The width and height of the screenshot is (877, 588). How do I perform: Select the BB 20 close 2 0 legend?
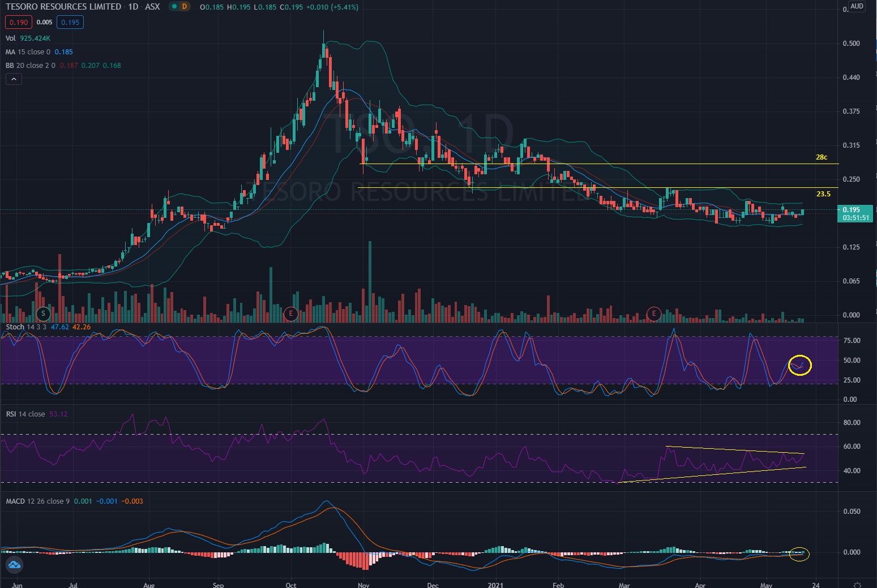tap(31, 65)
